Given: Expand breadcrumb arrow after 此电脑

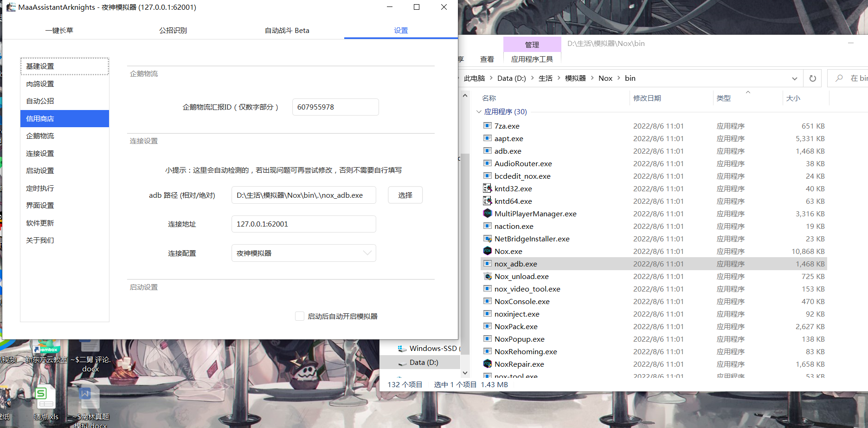Looking at the screenshot, I should [491, 78].
